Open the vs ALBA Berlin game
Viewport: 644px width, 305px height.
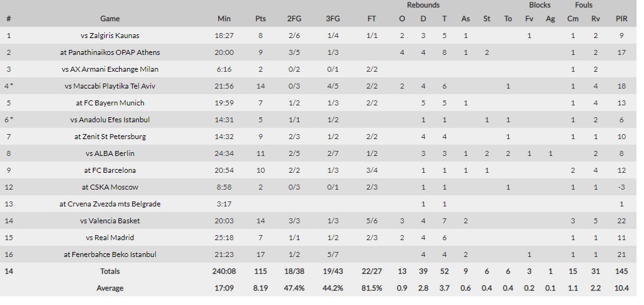[x=110, y=153]
